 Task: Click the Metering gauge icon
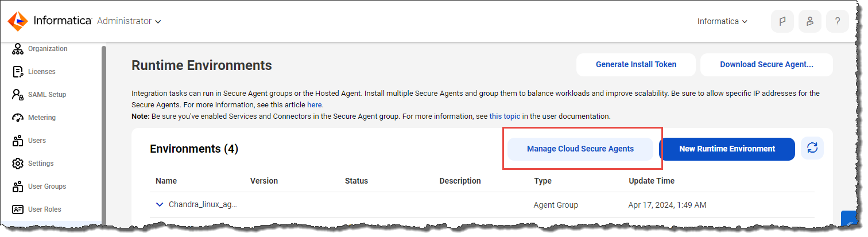coord(18,118)
